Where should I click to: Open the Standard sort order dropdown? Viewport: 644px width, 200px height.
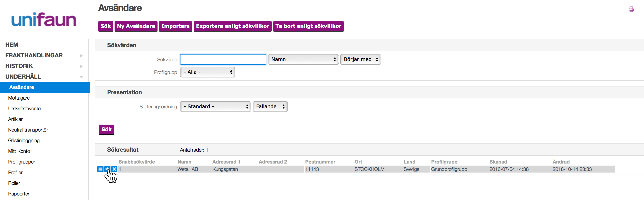click(215, 106)
